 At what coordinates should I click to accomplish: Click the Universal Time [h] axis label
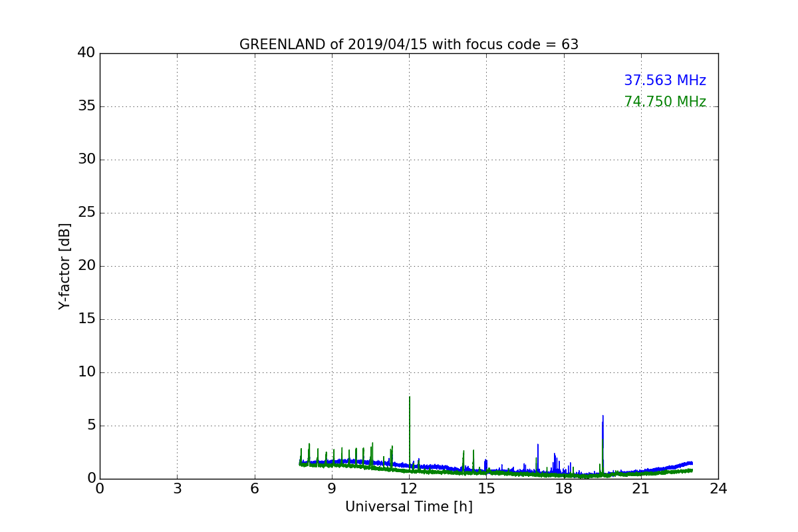coord(409,507)
